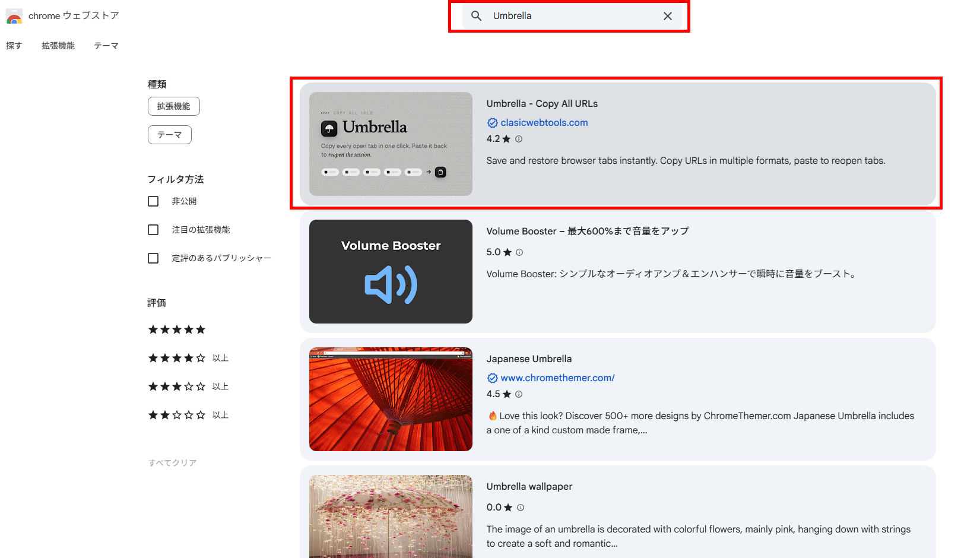
Task: Open the Umbrella wallpaper theme title
Action: coord(529,487)
